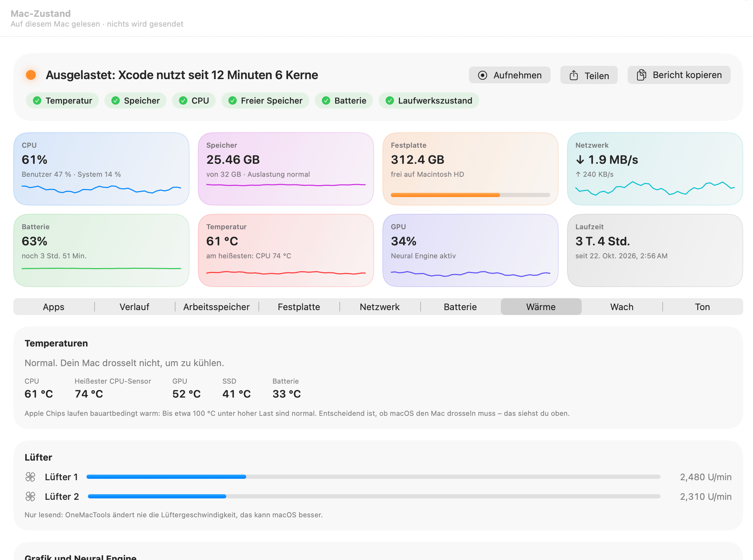Viewport: 753px width, 560px height.
Task: Click the "Mac-Zustand" window title
Action: 41,14
